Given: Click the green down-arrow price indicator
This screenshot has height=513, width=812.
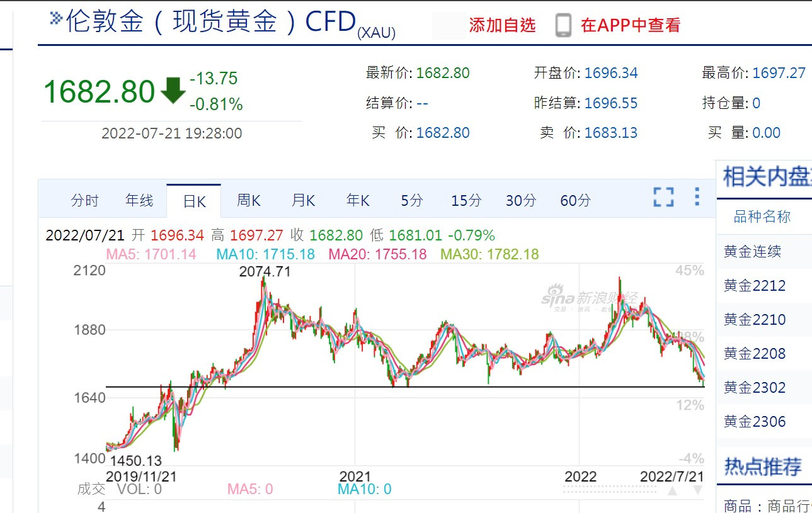Looking at the screenshot, I should click(x=173, y=91).
